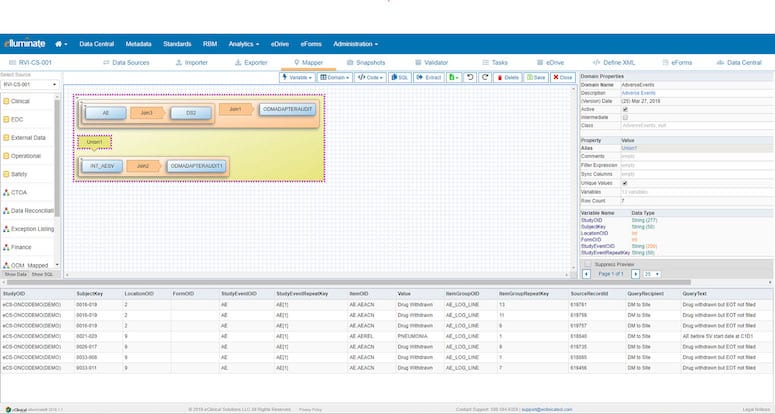Image resolution: width=775 pixels, height=414 pixels.
Task: Select the Union1 node
Action: tap(94, 142)
